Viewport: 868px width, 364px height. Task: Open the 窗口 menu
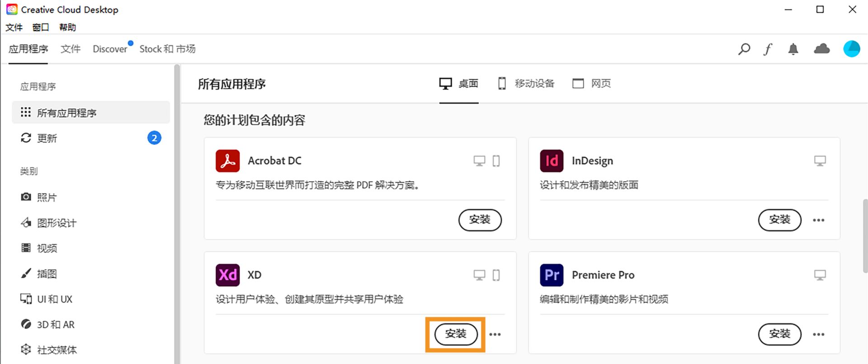(x=41, y=27)
